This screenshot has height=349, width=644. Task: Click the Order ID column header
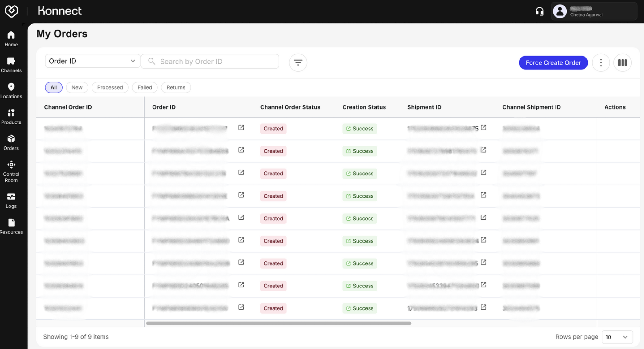click(164, 107)
